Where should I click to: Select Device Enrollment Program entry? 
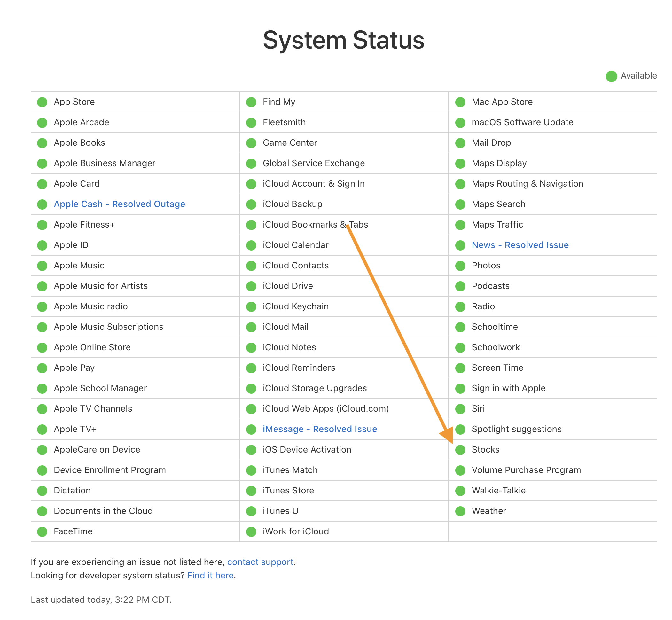coord(109,470)
